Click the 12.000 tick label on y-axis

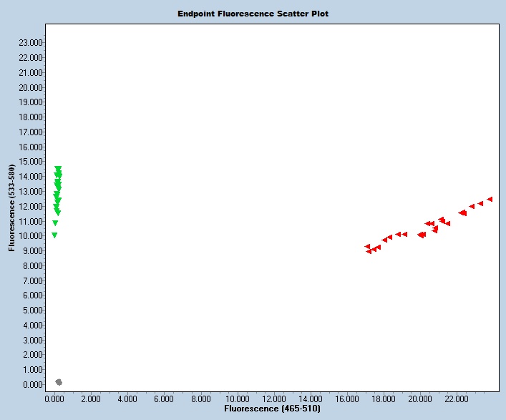pos(31,206)
